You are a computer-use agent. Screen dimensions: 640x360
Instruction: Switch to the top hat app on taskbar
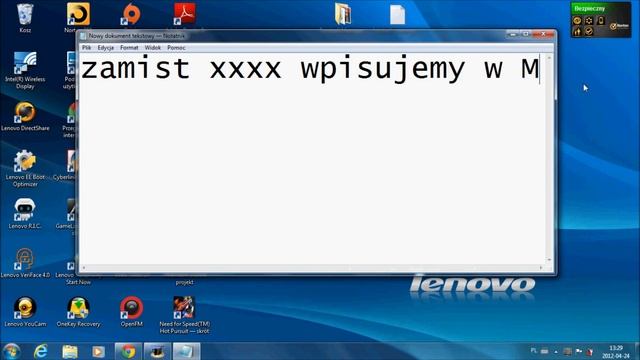157,351
